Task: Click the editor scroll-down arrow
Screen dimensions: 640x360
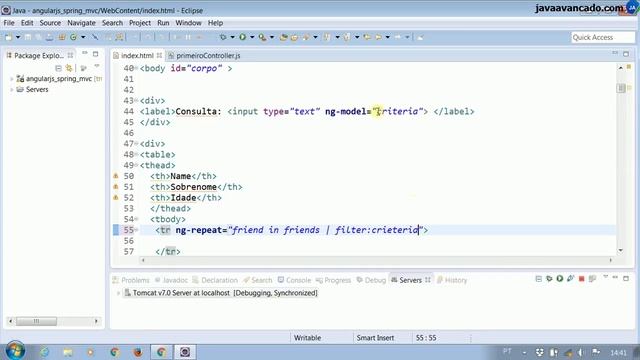Action: pos(621,250)
